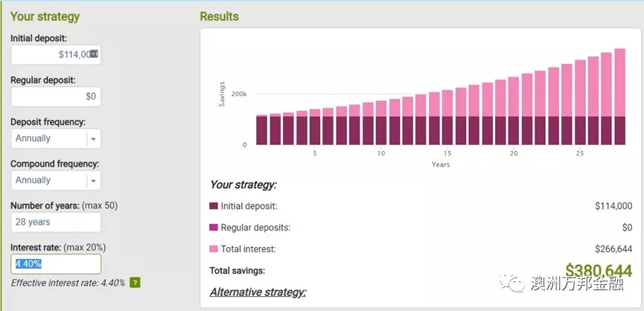The height and width of the screenshot is (311, 644).
Task: Click the Alternative strategy heading
Action: (258, 292)
